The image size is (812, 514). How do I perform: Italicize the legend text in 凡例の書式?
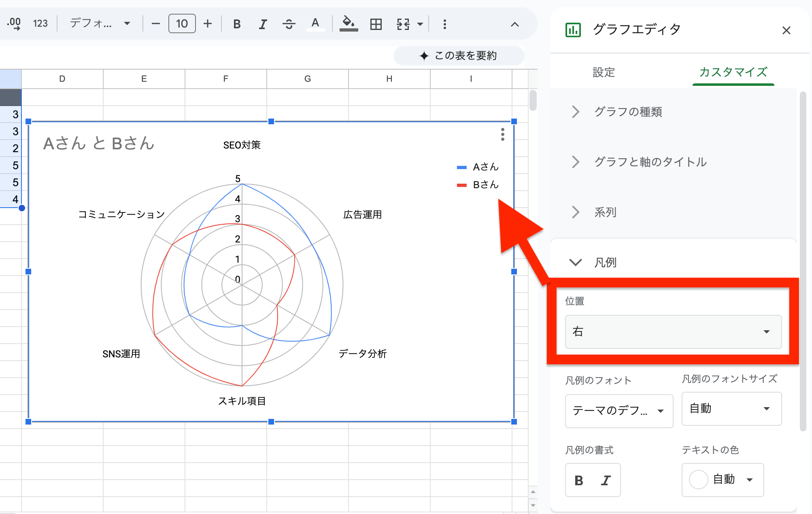coord(606,480)
